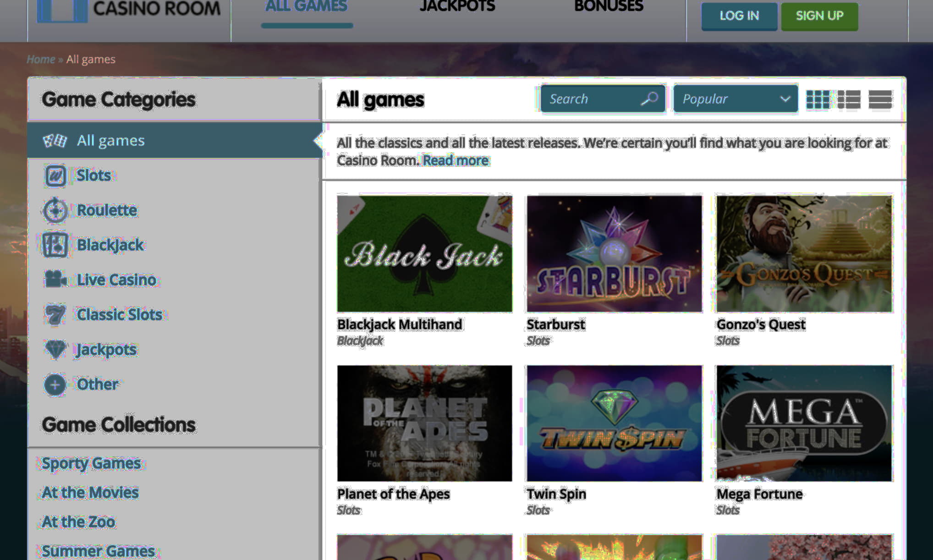Select the Roulette category label
This screenshot has height=560, width=933.
[x=107, y=210]
